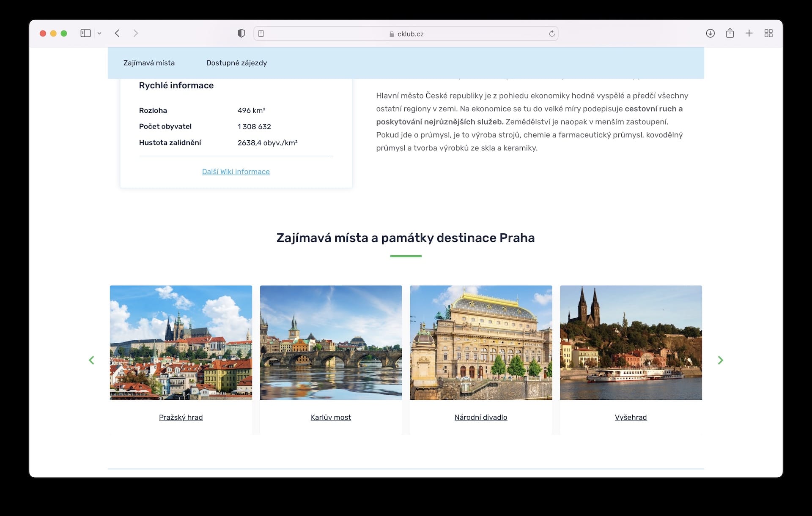Advance the carousel with the right green arrow
The width and height of the screenshot is (812, 516).
pos(720,360)
